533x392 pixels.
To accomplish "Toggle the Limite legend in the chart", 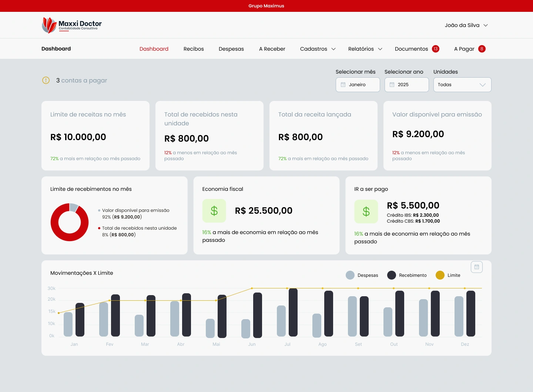I will coord(448,275).
